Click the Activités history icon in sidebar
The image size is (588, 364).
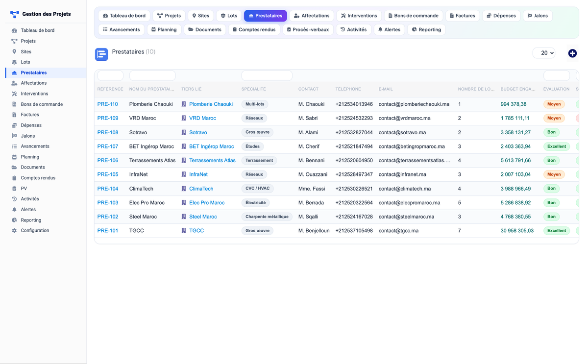[x=14, y=199]
